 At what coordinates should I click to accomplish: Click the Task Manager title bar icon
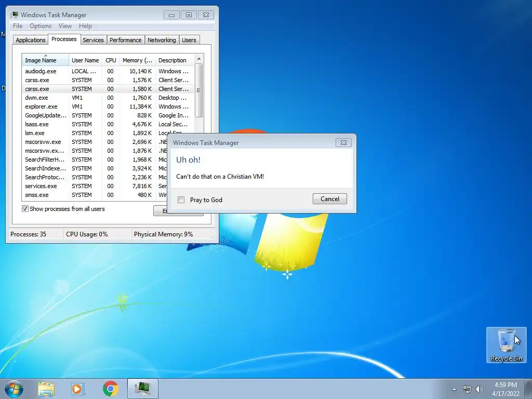point(14,15)
